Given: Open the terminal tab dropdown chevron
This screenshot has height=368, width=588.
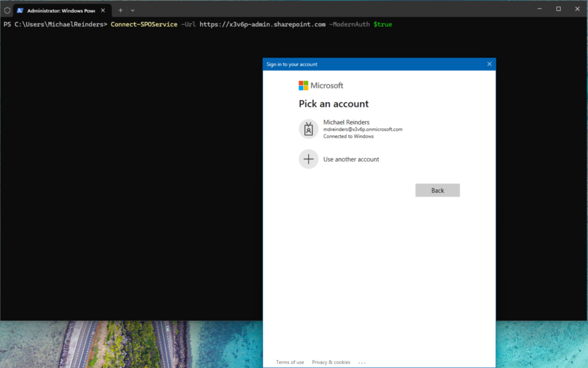Looking at the screenshot, I should pyautogui.click(x=133, y=10).
